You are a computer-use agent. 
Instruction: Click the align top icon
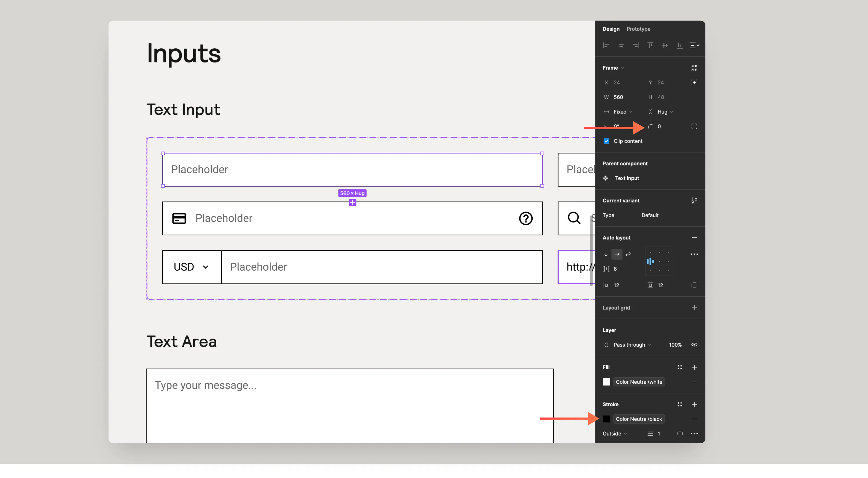pos(650,45)
